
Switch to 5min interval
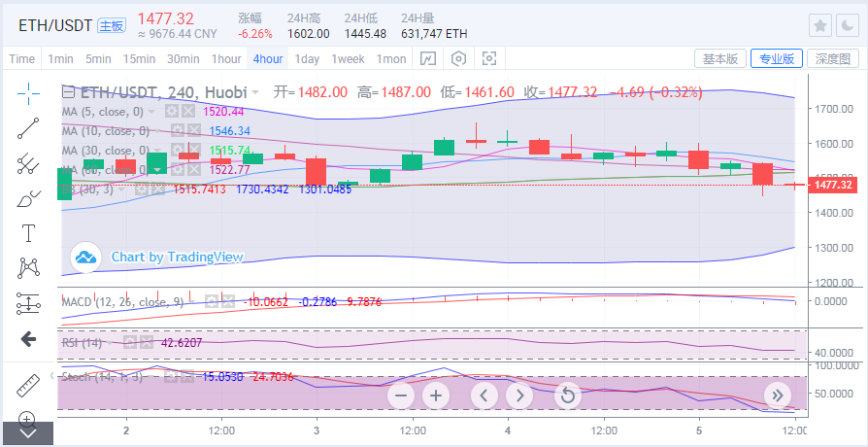(x=98, y=58)
